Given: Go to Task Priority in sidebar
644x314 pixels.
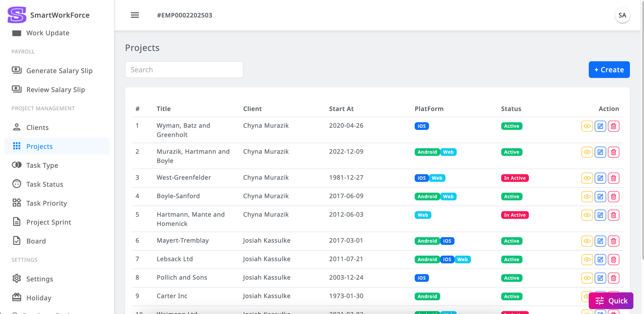Looking at the screenshot, I should (46, 203).
